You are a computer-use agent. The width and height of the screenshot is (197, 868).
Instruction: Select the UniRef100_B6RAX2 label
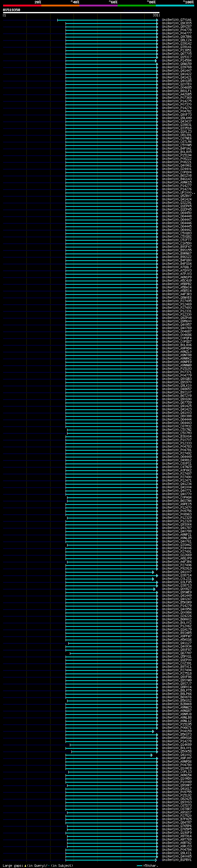coord(176,619)
